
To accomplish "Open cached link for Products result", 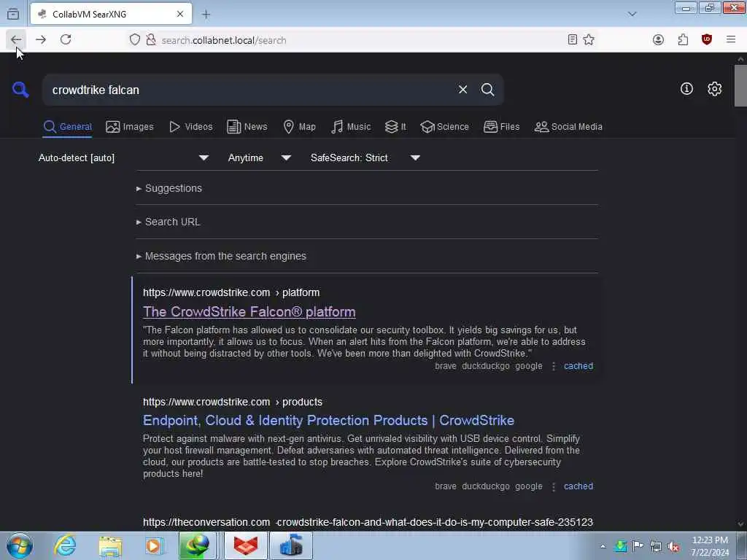I will coord(578,486).
